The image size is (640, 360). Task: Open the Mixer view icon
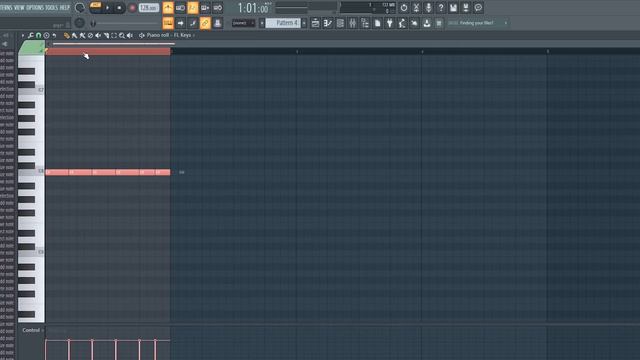[352, 23]
